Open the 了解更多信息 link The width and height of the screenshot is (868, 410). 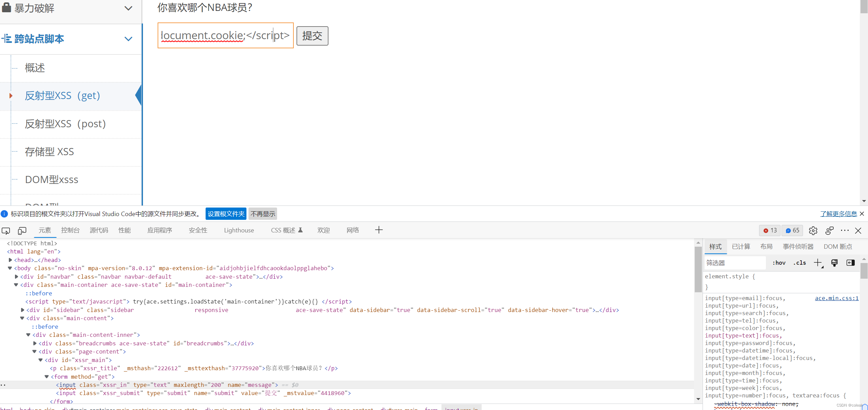838,214
